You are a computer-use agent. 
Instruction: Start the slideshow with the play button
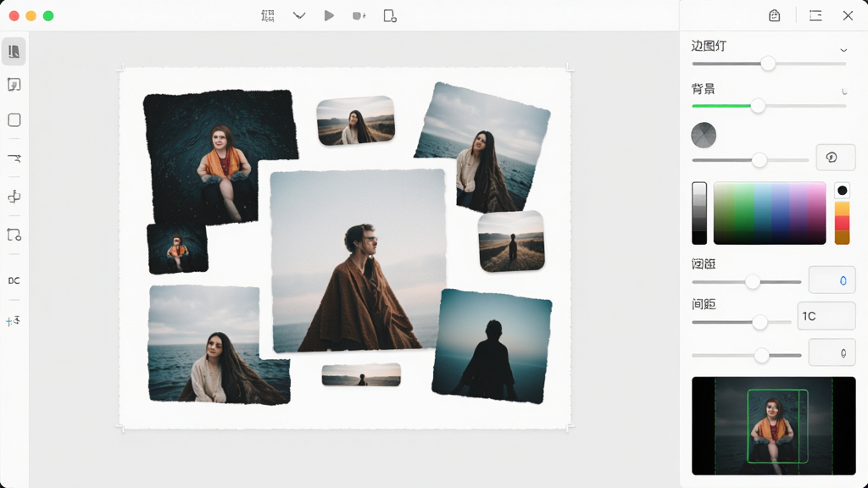click(330, 15)
